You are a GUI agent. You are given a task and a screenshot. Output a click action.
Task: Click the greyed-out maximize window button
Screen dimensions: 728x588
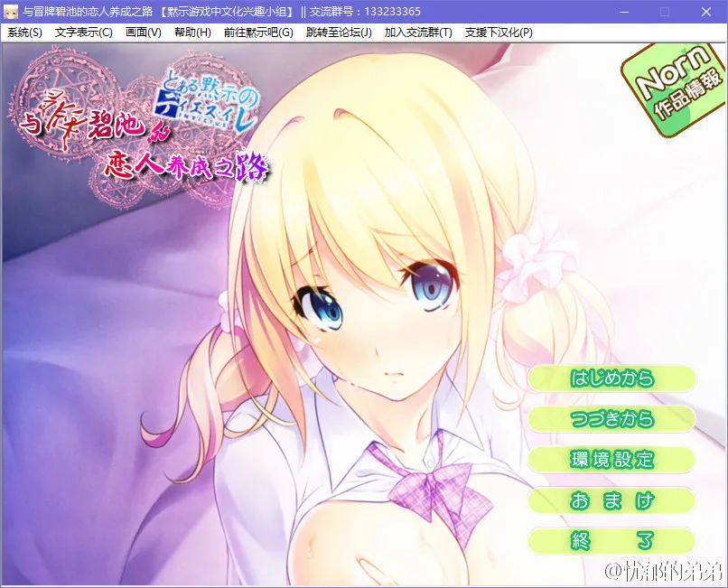coord(665,12)
